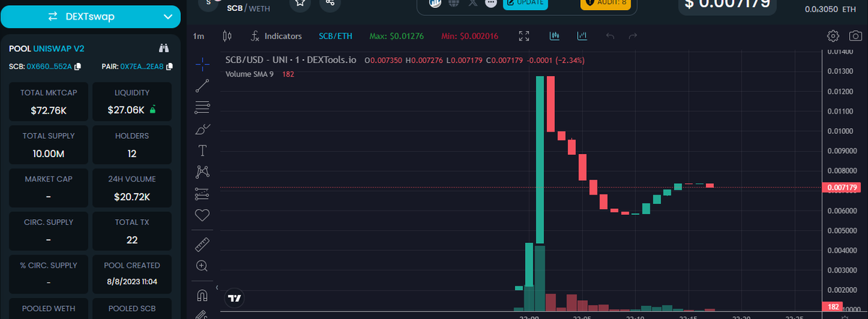Image resolution: width=868 pixels, height=319 pixels.
Task: Open the prediction and measurement tools
Action: coord(203,194)
